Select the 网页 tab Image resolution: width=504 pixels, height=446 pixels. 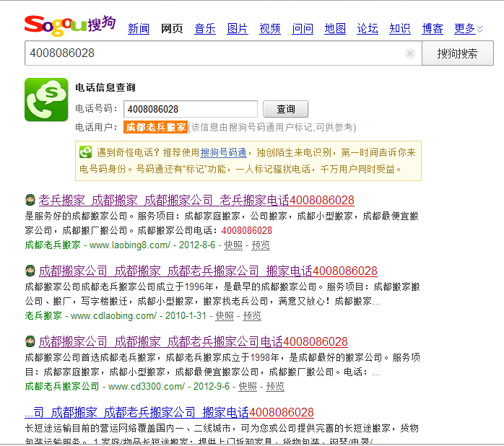pos(172,29)
